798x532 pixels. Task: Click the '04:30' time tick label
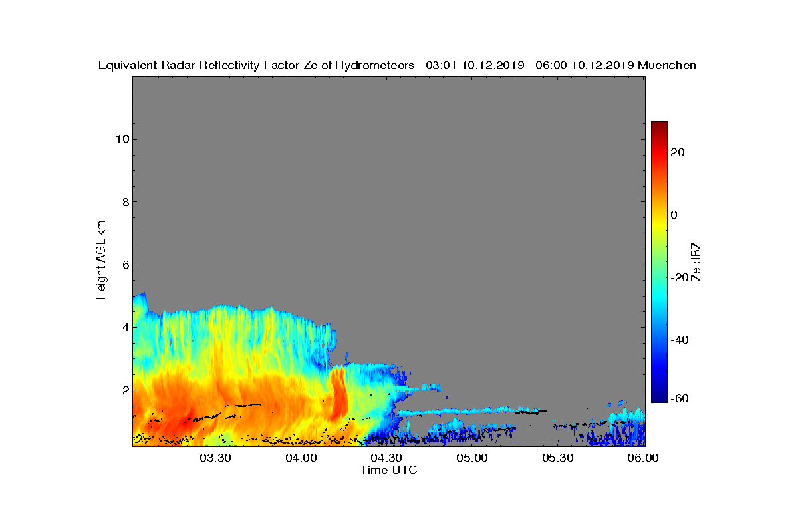pos(387,458)
